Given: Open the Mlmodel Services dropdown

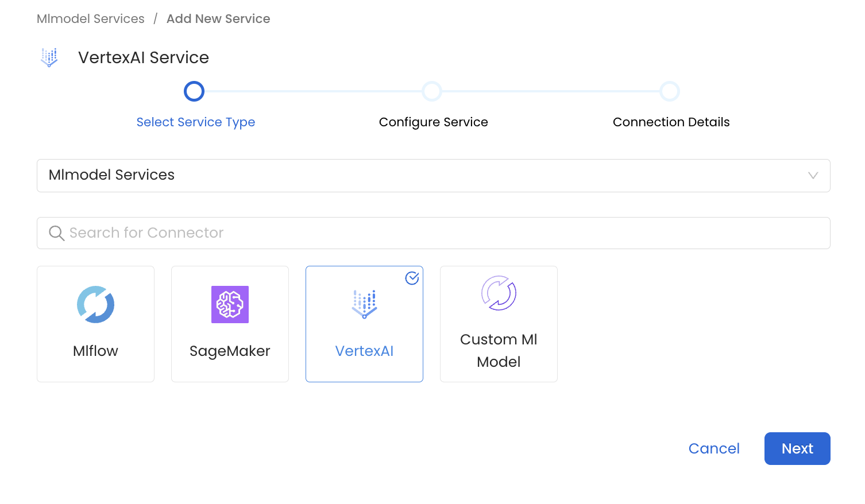Looking at the screenshot, I should 433,175.
